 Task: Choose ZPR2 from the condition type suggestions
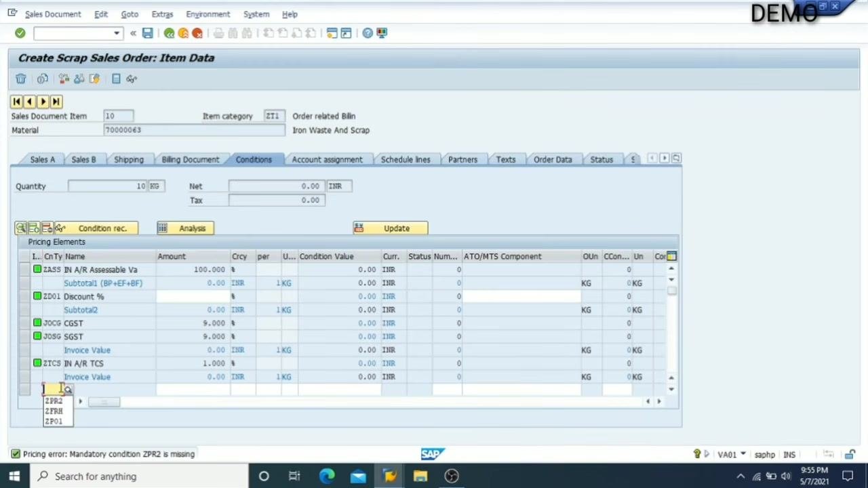click(54, 401)
